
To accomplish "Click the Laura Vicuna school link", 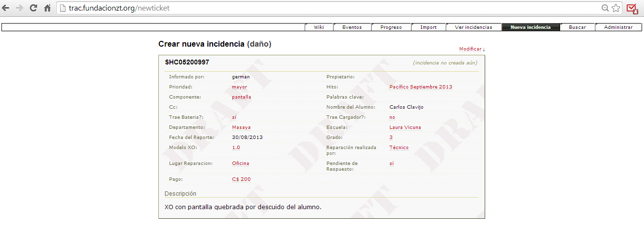I will 405,127.
